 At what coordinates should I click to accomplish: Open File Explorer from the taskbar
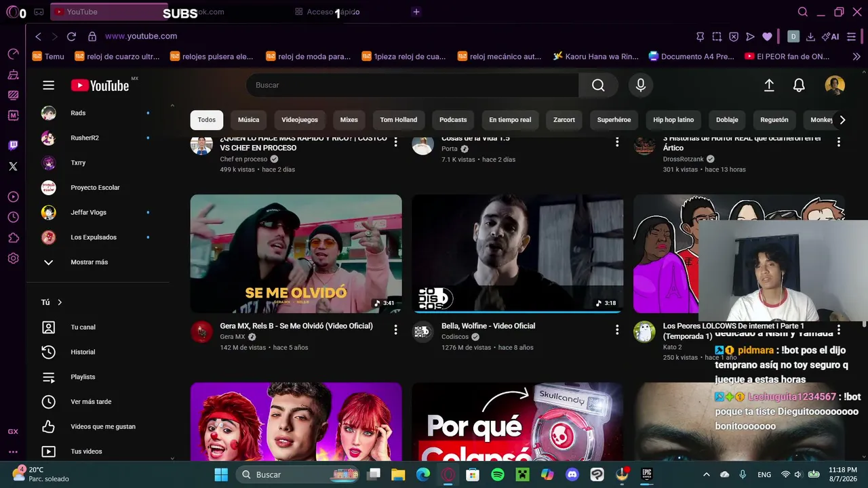(397, 474)
